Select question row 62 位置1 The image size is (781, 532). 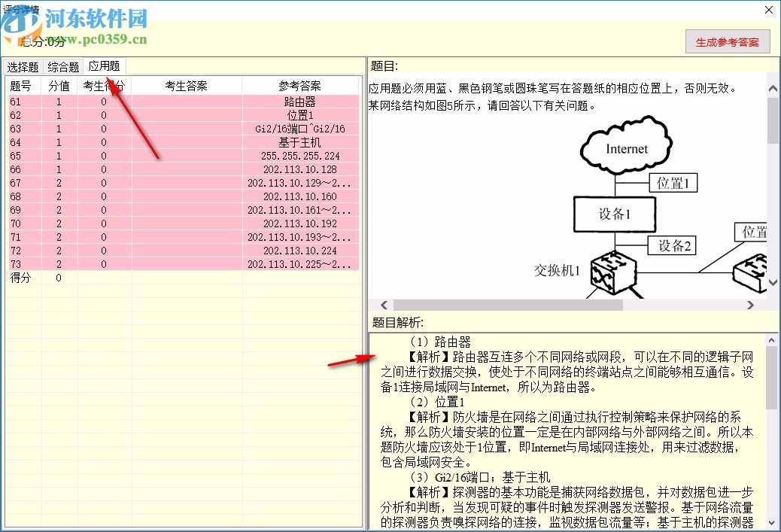pos(184,115)
